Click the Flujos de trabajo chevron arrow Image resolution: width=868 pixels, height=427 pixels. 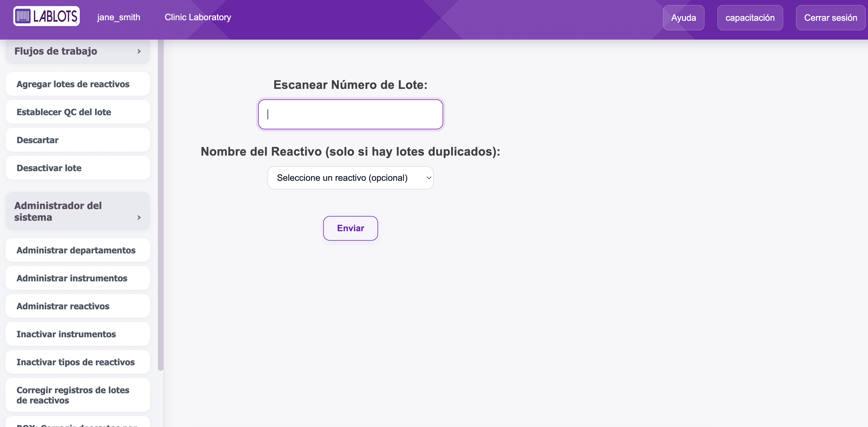pyautogui.click(x=139, y=51)
